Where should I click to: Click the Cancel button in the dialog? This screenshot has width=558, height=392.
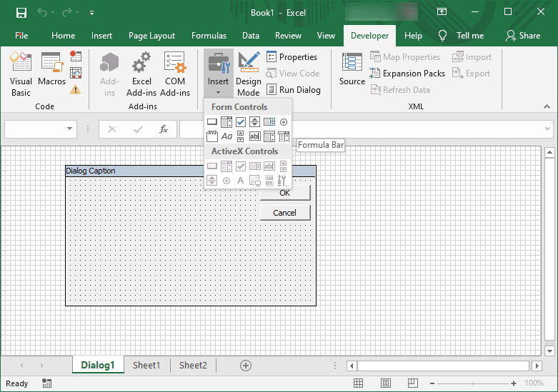(284, 213)
